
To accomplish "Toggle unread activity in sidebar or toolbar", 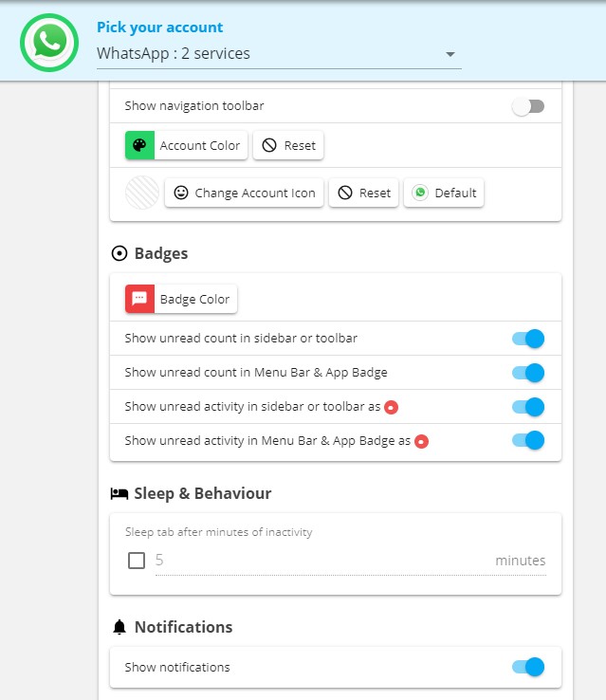I will 528,407.
